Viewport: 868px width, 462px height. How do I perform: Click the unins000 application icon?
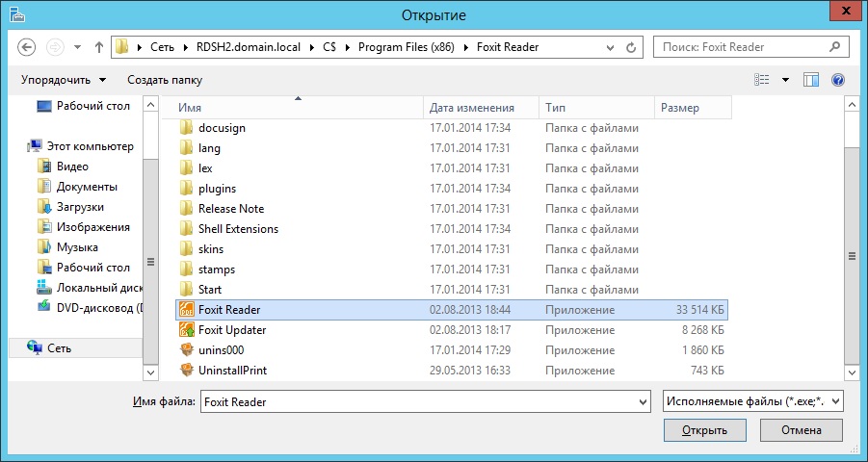tap(187, 350)
